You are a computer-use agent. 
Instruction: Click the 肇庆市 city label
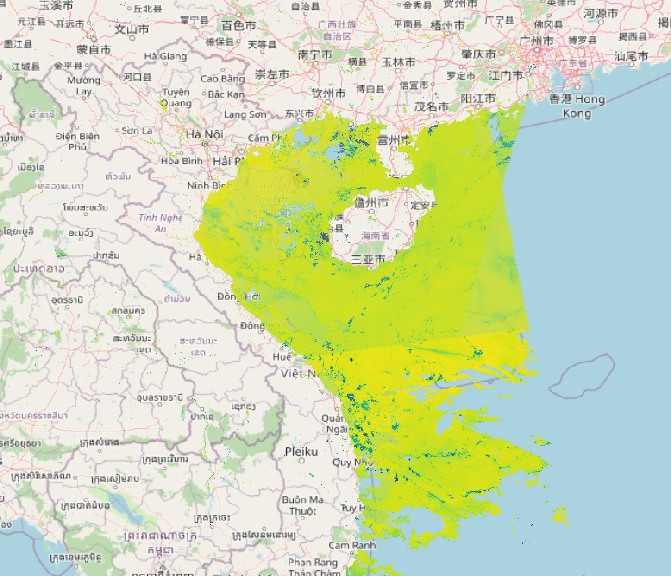pyautogui.click(x=478, y=54)
